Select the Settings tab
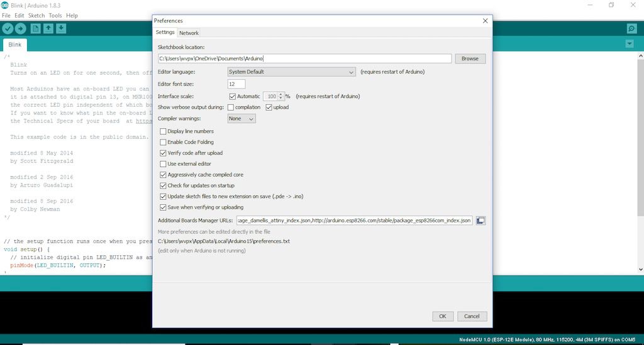 pos(165,33)
